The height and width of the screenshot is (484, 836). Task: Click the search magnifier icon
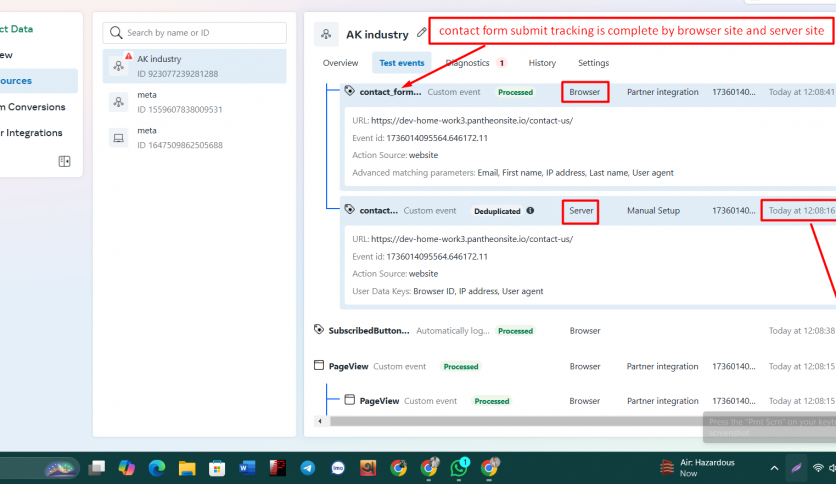(116, 33)
